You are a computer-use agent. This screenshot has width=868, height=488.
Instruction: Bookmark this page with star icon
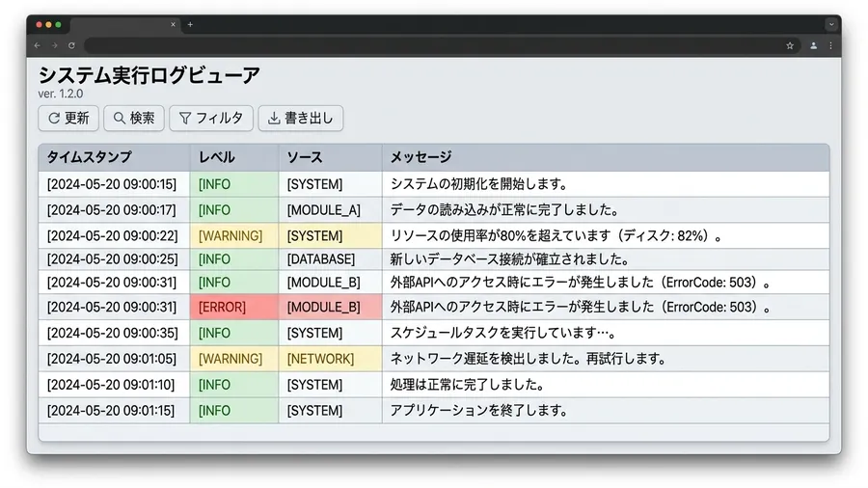(x=790, y=45)
